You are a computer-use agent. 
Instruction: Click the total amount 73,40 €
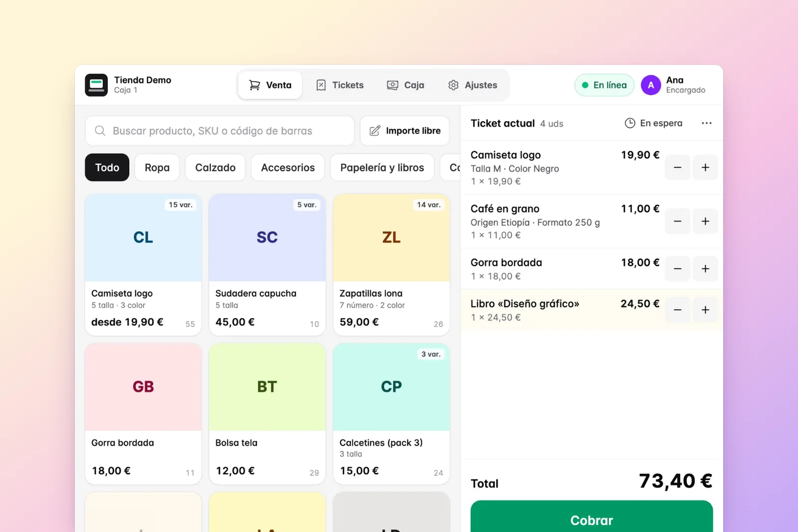(x=676, y=481)
